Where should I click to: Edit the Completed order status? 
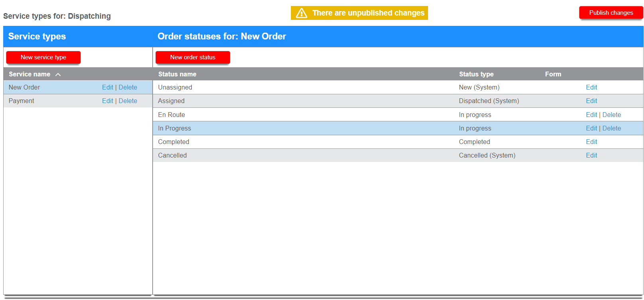coord(591,142)
